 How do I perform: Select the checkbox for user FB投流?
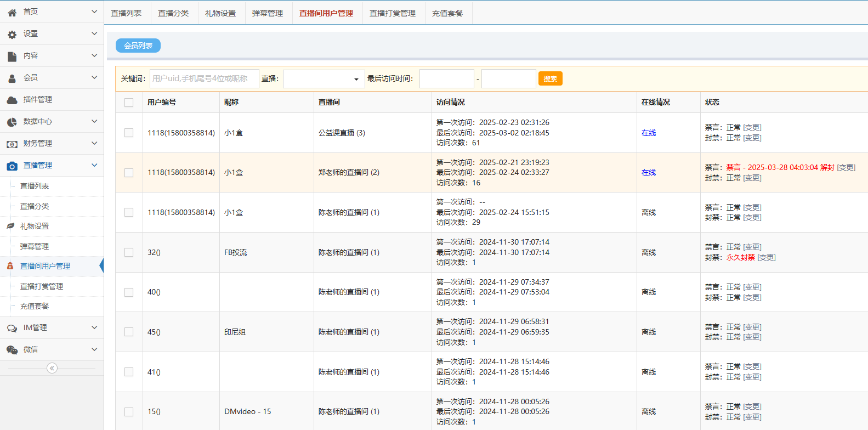tap(129, 252)
